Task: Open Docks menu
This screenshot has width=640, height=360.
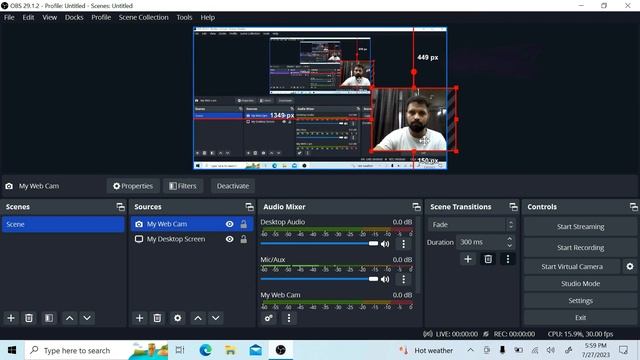Action: pyautogui.click(x=74, y=17)
